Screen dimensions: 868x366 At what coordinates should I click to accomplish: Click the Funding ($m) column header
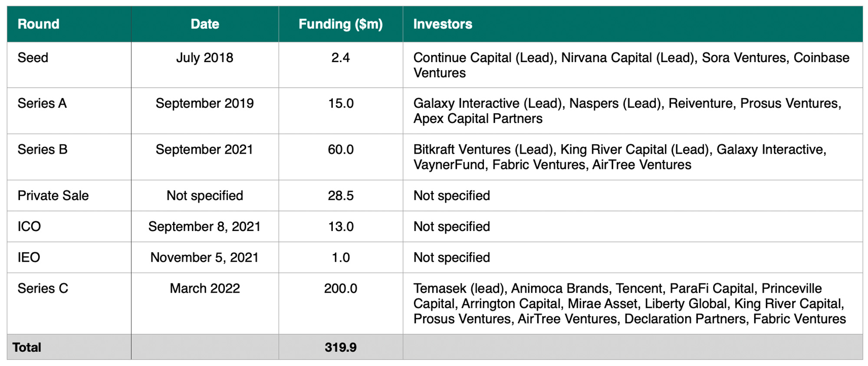(x=341, y=24)
